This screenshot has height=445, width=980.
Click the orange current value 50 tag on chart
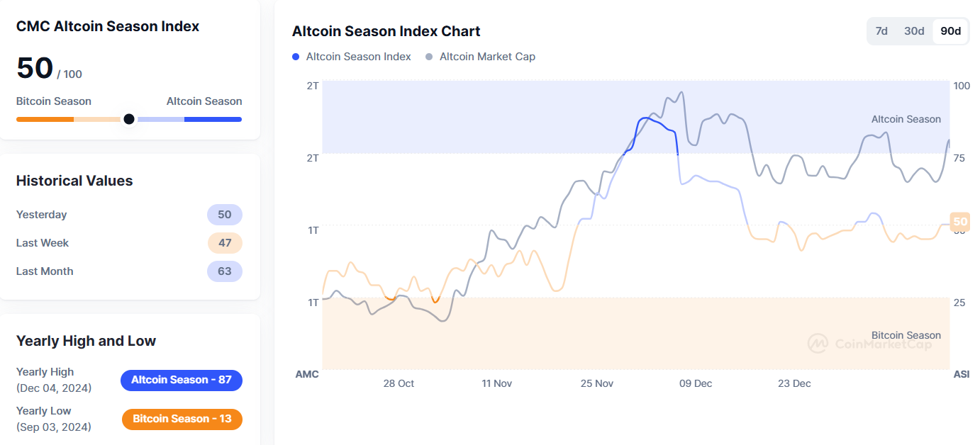[960, 222]
